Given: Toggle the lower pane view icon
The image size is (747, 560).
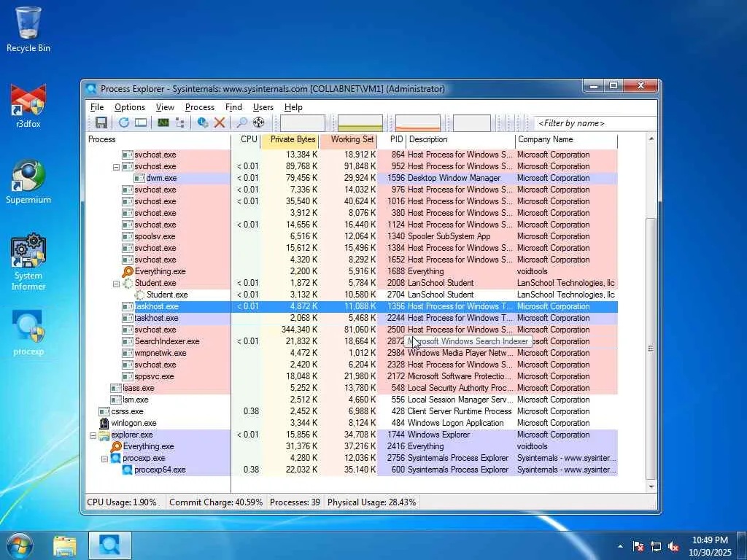Looking at the screenshot, I should [x=141, y=122].
